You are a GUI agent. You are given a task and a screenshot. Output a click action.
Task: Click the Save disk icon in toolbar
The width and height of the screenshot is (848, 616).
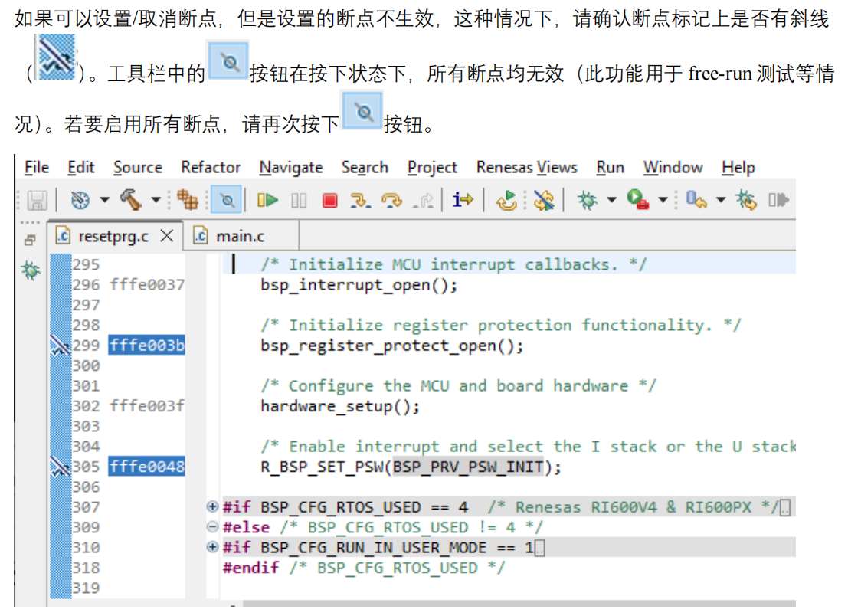point(37,201)
